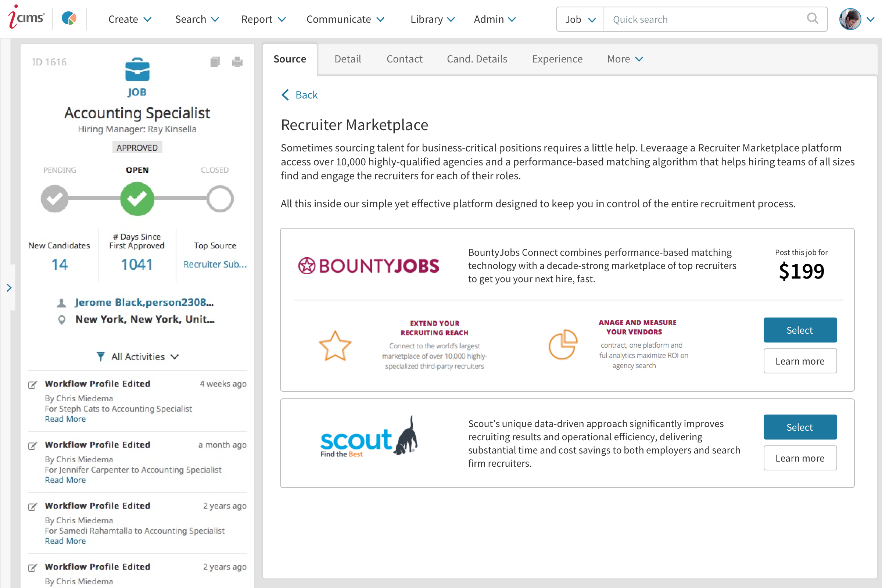Open the More tab dropdown
Viewport: 882px width, 588px height.
pyautogui.click(x=625, y=59)
